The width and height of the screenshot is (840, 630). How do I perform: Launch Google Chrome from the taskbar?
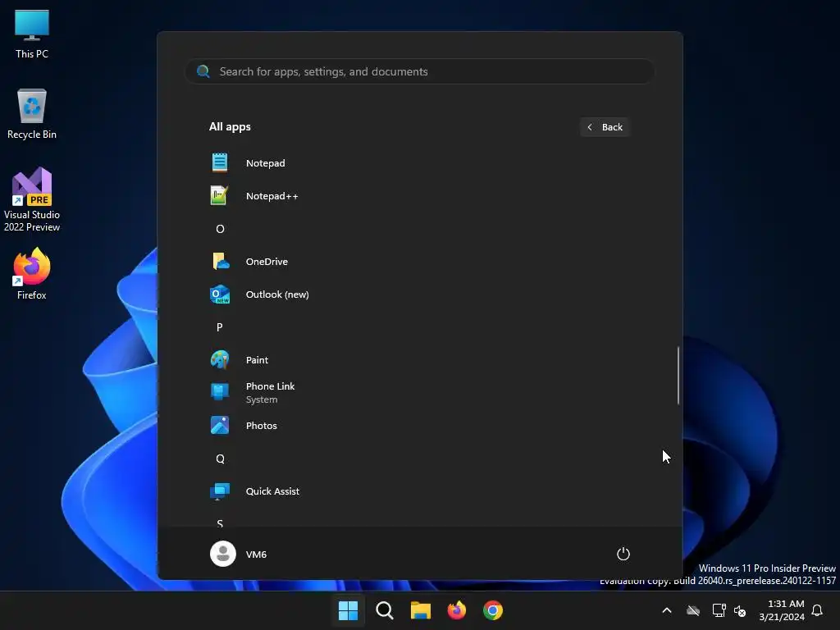tap(493, 610)
